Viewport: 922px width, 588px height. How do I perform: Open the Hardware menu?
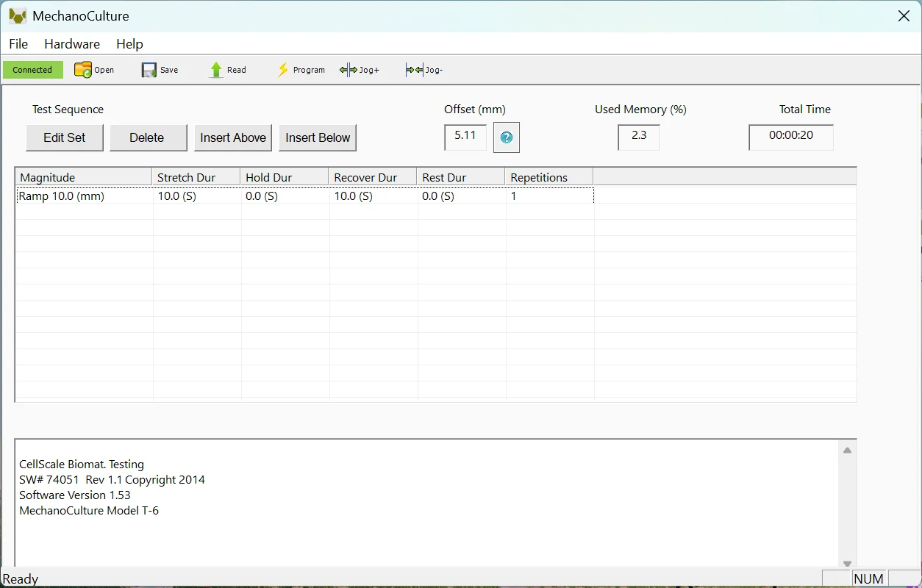(72, 44)
